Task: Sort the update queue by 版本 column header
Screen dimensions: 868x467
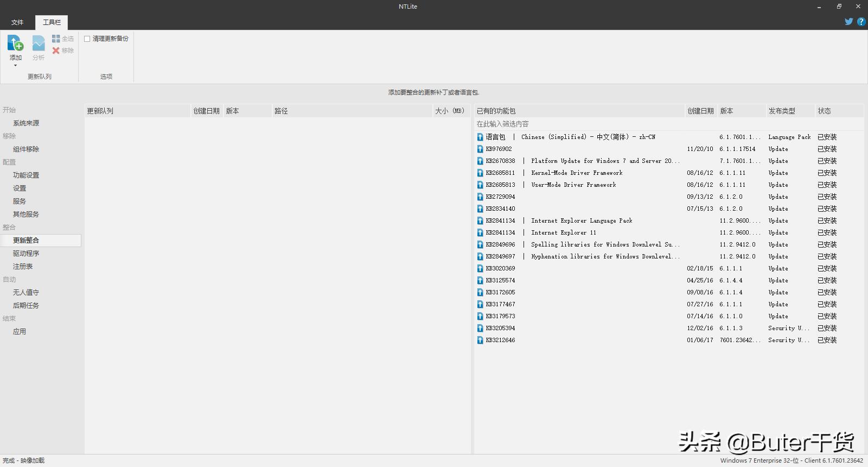Action: click(247, 111)
